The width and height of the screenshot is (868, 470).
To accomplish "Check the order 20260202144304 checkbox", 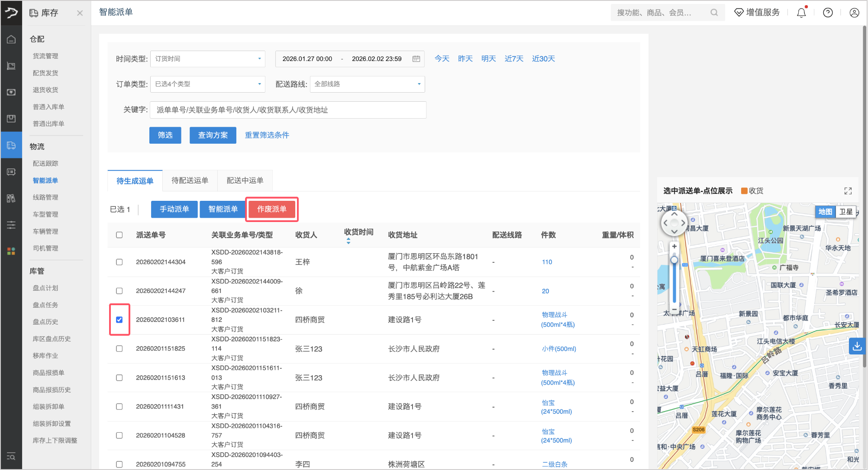I will [119, 262].
